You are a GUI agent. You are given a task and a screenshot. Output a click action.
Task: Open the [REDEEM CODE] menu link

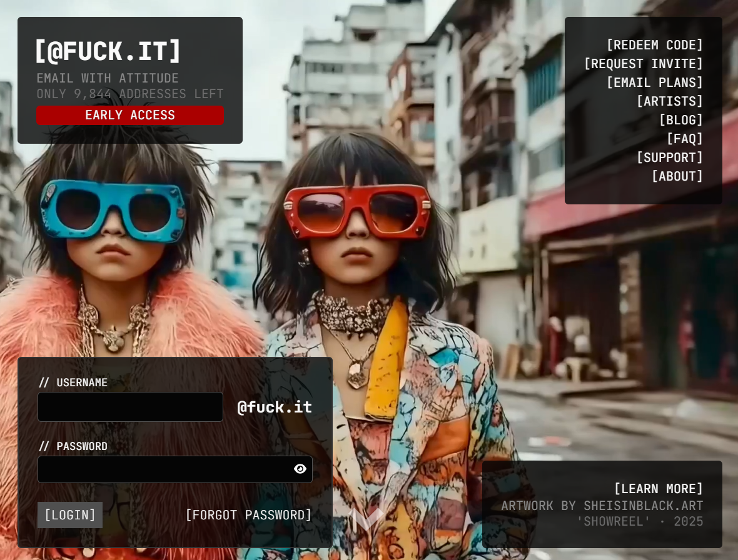tap(654, 45)
